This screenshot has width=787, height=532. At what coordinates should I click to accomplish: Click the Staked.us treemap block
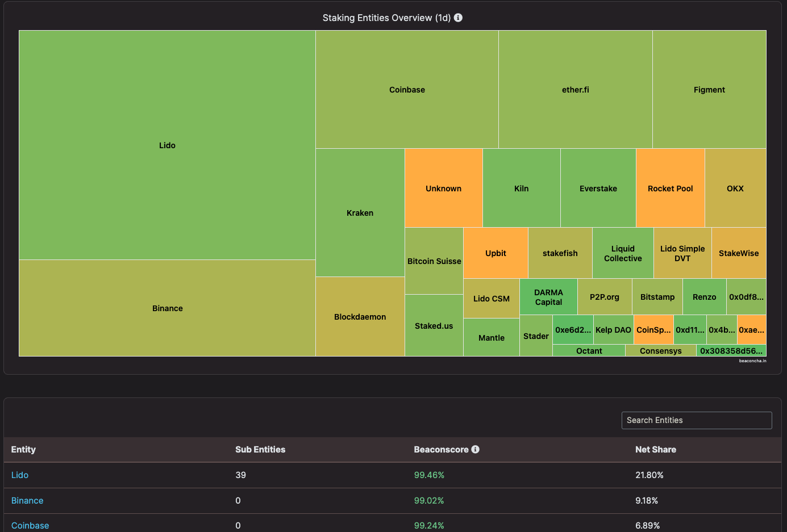coord(434,326)
